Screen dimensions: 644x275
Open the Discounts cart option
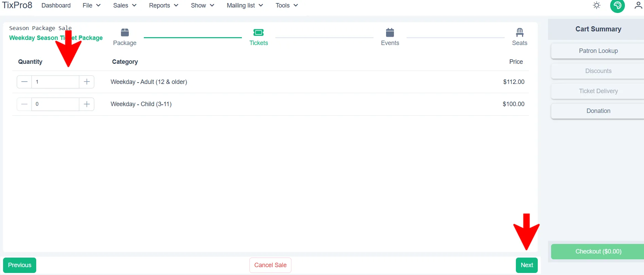[598, 71]
